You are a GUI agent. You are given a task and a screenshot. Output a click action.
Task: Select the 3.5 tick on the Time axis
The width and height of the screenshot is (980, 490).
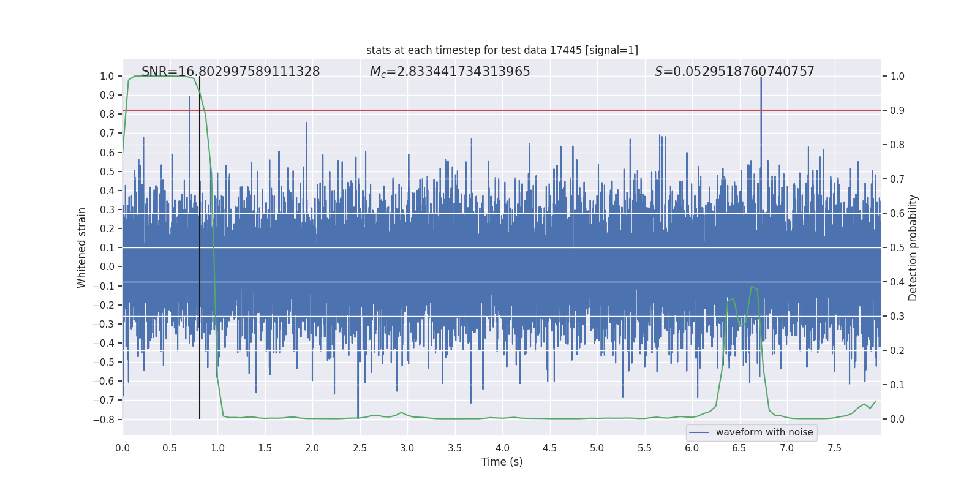(x=454, y=448)
